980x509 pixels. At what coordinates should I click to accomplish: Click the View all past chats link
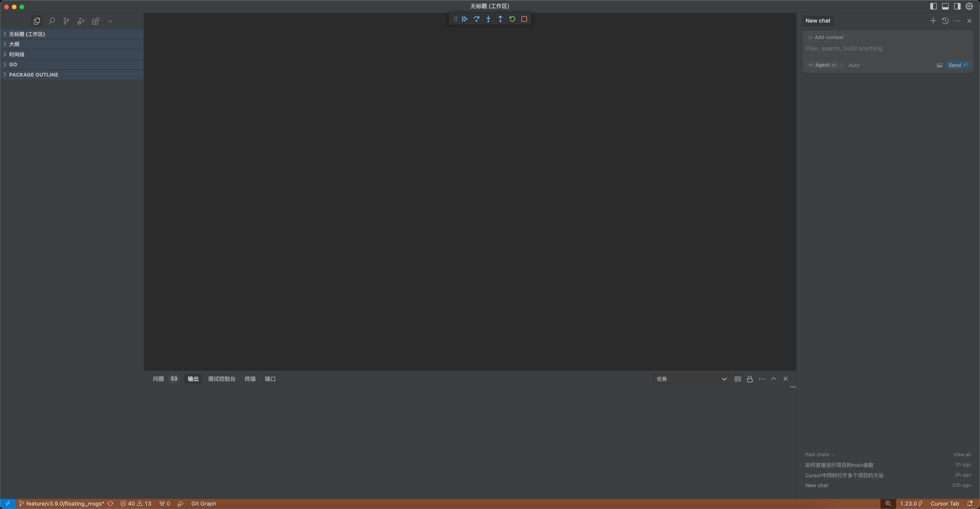tap(962, 454)
